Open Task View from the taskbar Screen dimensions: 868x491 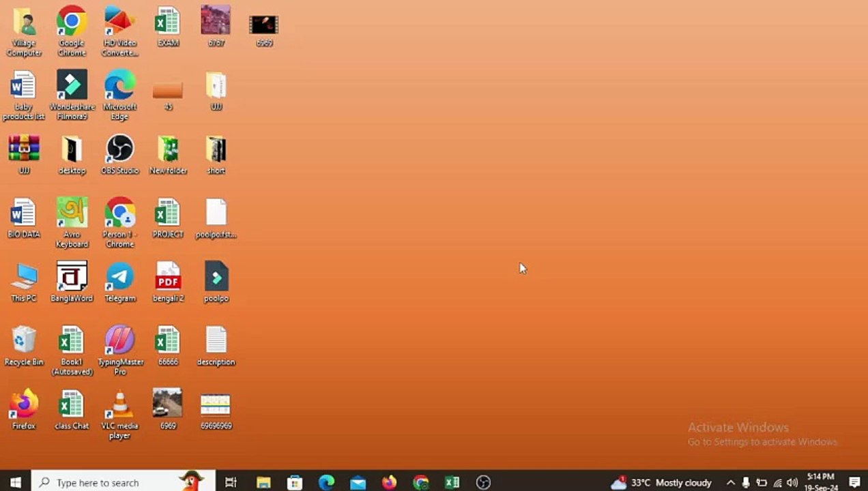click(231, 482)
